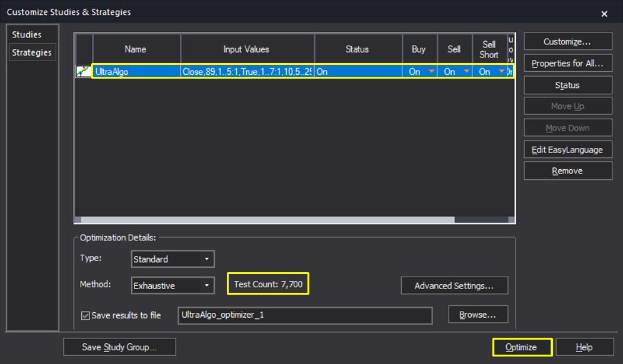Viewport: 623px width, 364px height.
Task: Open the Sell column On dropdown
Action: tap(466, 71)
